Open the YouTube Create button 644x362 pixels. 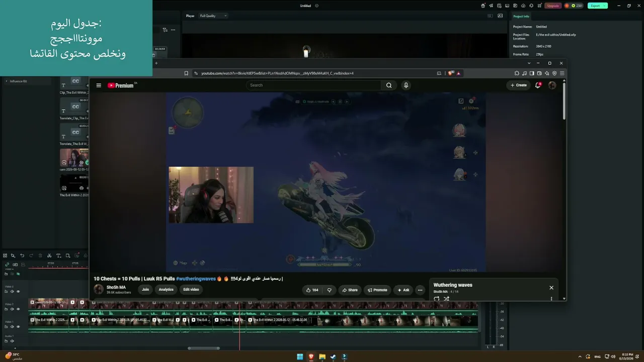click(x=519, y=85)
